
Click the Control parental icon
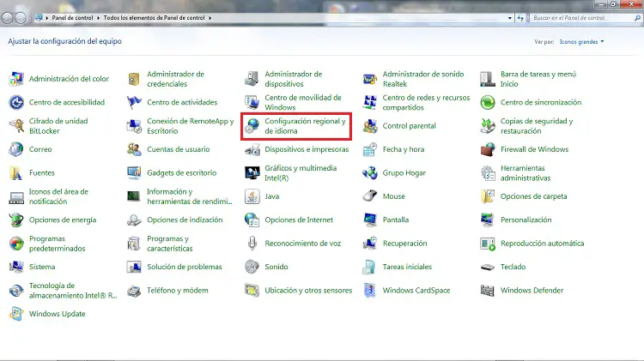tap(369, 126)
